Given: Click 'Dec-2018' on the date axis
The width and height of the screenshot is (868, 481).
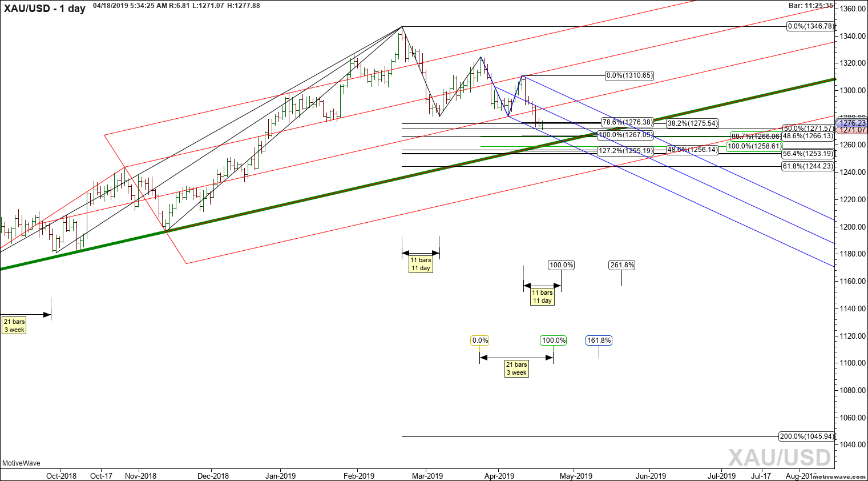Looking at the screenshot, I should (x=212, y=476).
